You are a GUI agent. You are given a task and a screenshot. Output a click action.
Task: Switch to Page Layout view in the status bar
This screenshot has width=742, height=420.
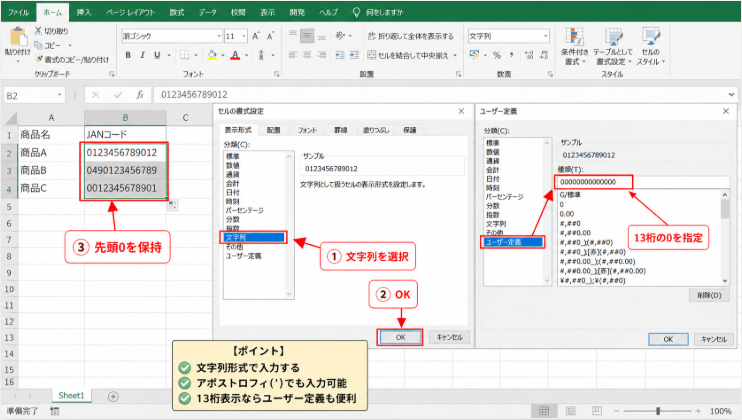pos(571,411)
